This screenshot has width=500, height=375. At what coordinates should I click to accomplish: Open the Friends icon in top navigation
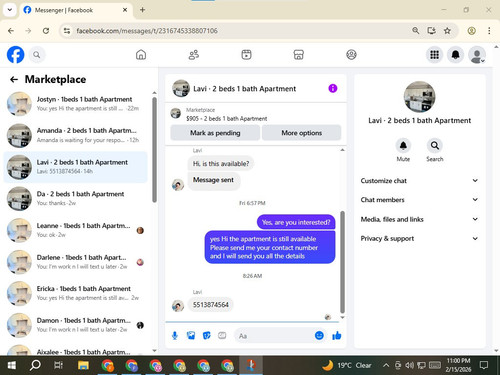tap(194, 55)
